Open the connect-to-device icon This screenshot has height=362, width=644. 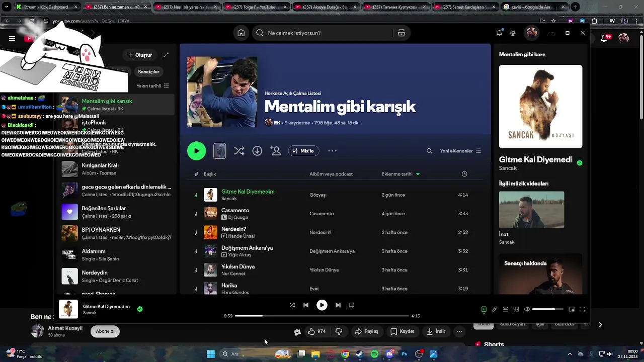(x=516, y=309)
